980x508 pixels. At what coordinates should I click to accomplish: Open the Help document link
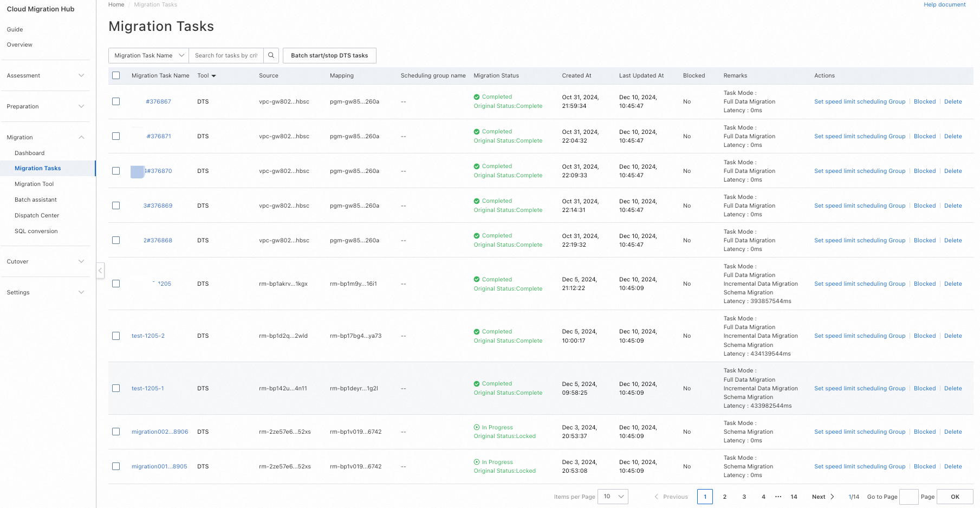point(945,4)
